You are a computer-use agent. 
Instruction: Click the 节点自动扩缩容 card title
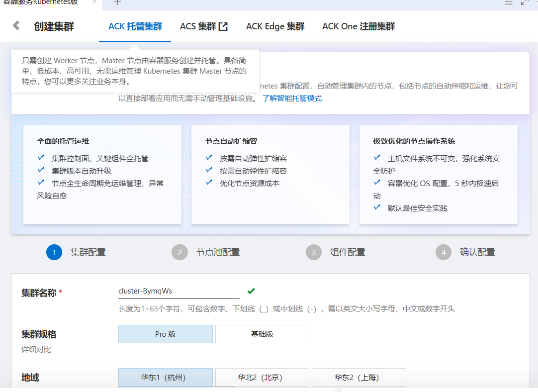[x=231, y=141]
